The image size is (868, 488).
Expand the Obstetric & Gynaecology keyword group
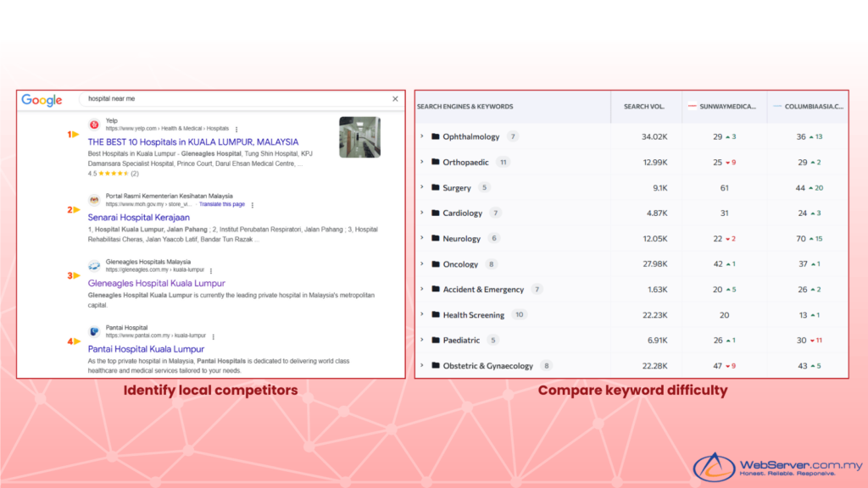pyautogui.click(x=422, y=365)
